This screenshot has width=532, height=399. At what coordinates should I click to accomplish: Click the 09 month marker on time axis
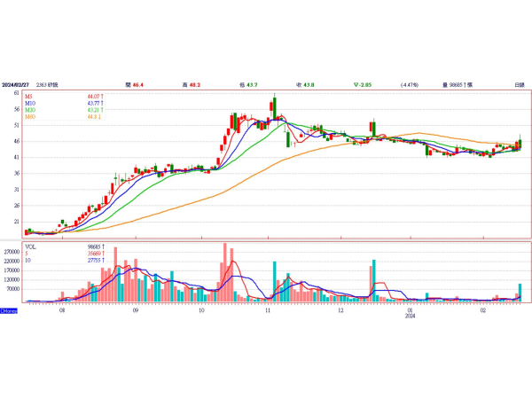135,311
